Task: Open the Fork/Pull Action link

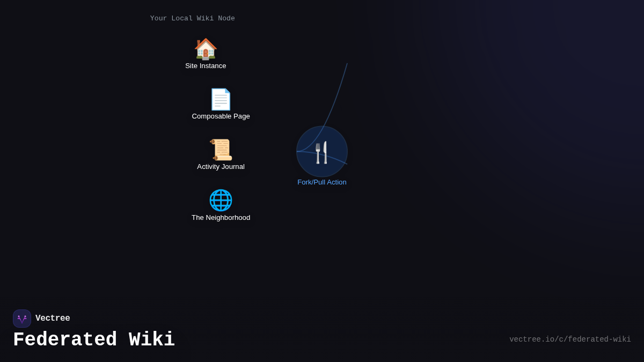Action: coord(321,182)
